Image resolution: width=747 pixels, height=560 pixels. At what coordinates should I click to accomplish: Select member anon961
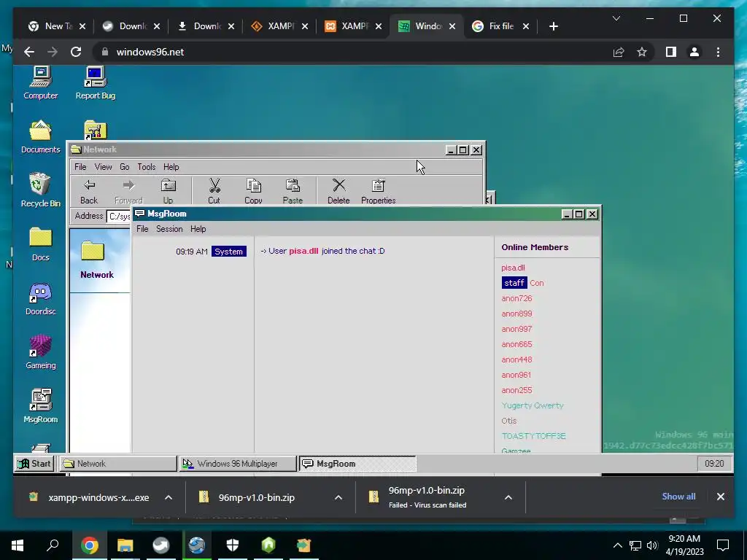(x=516, y=375)
